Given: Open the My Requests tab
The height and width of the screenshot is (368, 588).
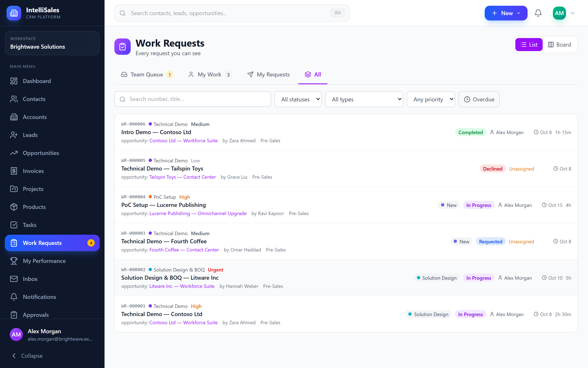Looking at the screenshot, I should [268, 74].
